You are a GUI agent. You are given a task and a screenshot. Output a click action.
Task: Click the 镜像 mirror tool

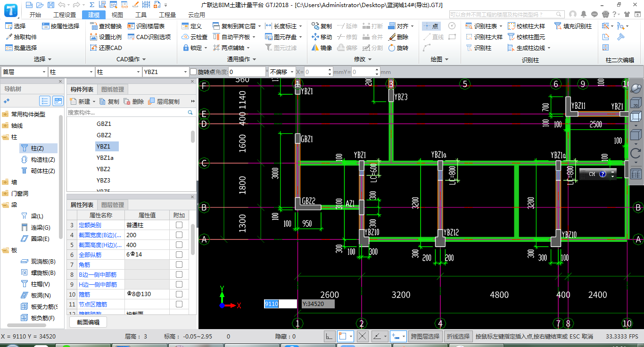point(322,48)
